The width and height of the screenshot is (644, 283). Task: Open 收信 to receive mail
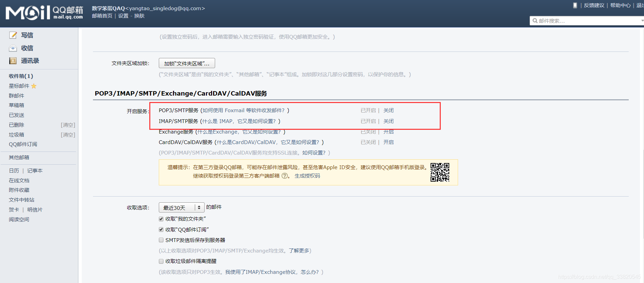click(27, 48)
